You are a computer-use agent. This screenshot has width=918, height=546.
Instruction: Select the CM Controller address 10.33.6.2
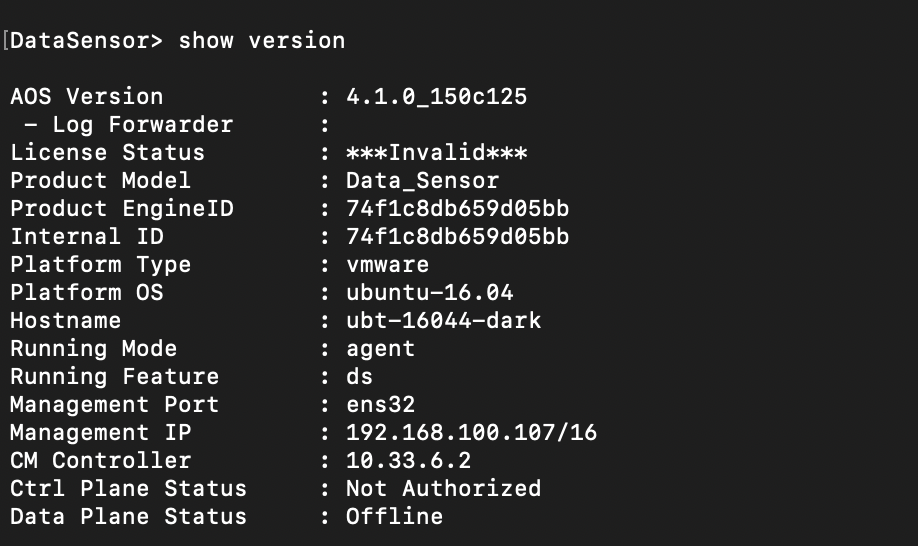(x=408, y=461)
